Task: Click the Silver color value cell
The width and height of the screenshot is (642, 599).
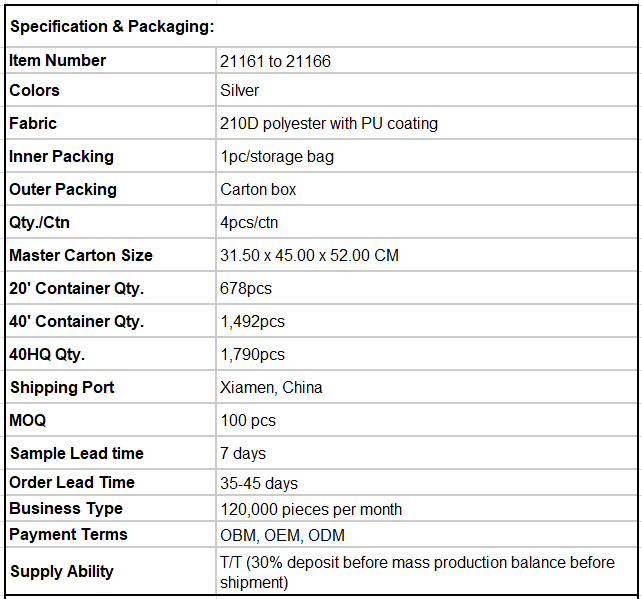Action: point(426,90)
